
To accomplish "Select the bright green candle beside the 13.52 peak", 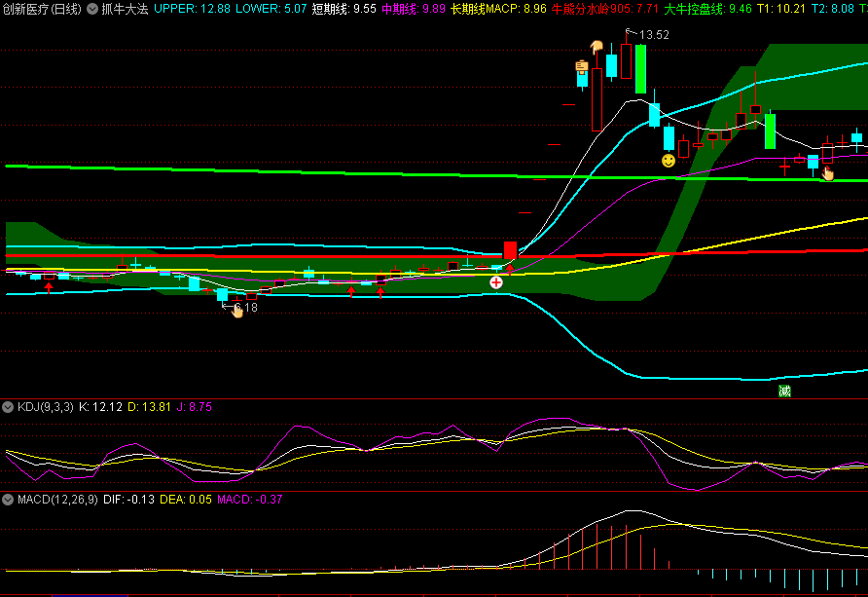I will tap(640, 69).
